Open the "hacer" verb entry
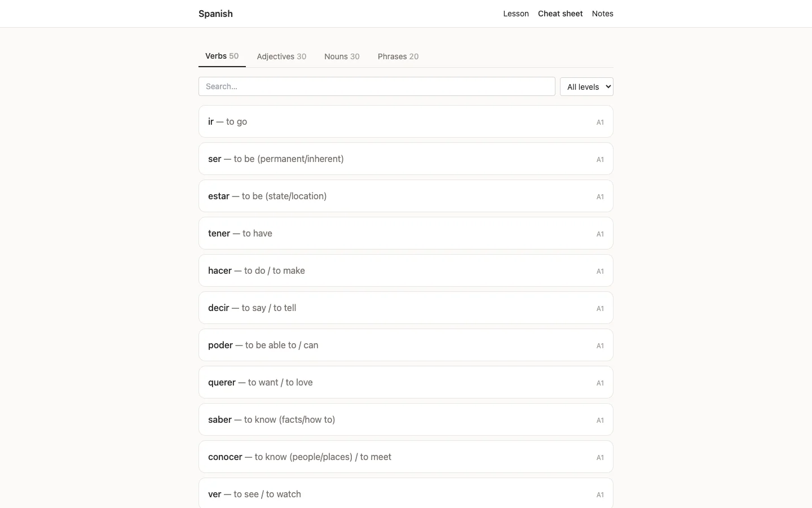Image resolution: width=812 pixels, height=508 pixels. 405,270
